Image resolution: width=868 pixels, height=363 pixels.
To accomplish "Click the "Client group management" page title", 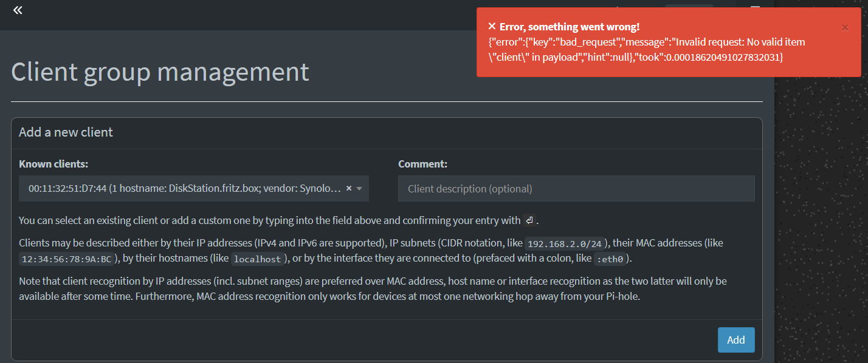I will point(159,72).
